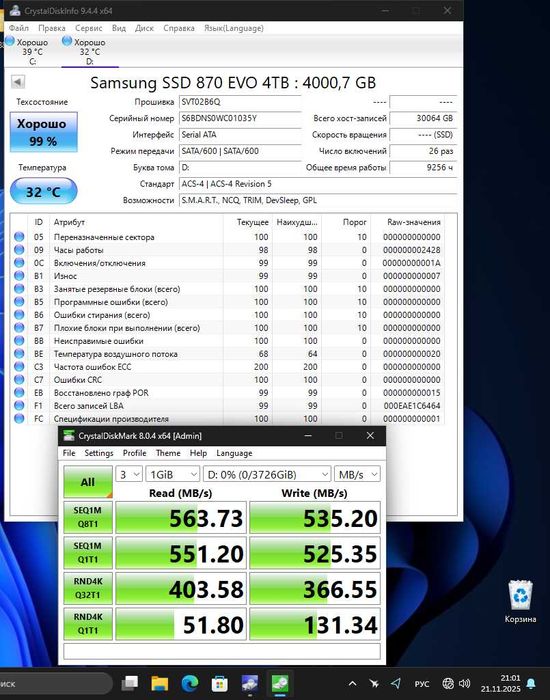Click status circle for attribute 0C
Screen dimensions: 550x700
coord(19,262)
